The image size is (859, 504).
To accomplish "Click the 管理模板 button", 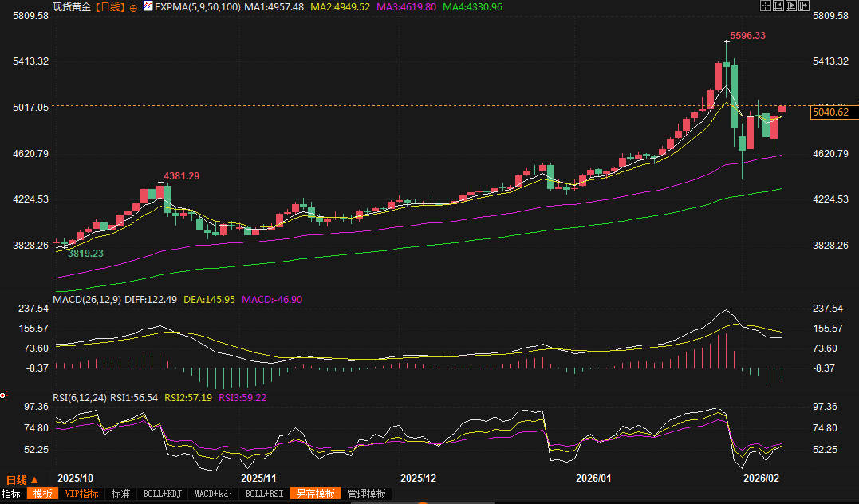I will pyautogui.click(x=366, y=494).
